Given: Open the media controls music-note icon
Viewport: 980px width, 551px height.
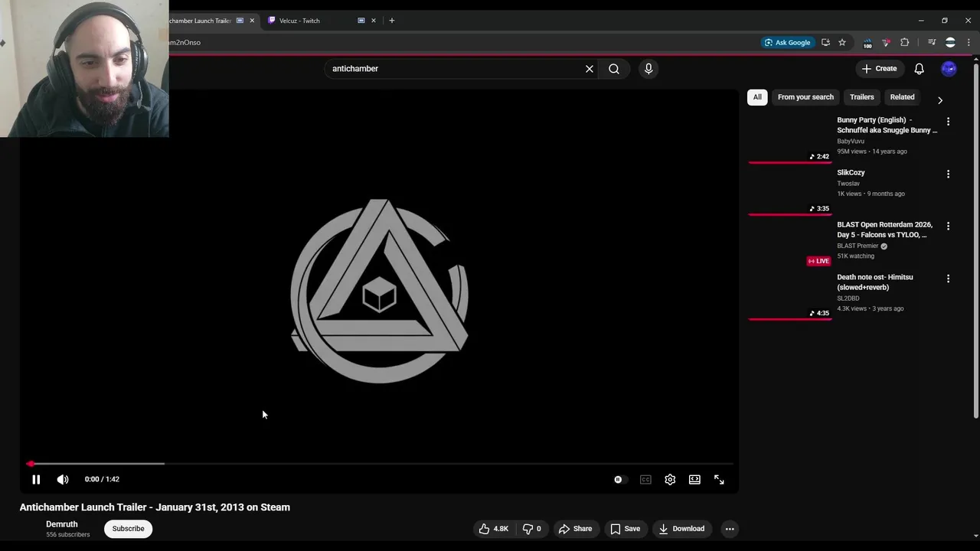Looking at the screenshot, I should tap(932, 43).
